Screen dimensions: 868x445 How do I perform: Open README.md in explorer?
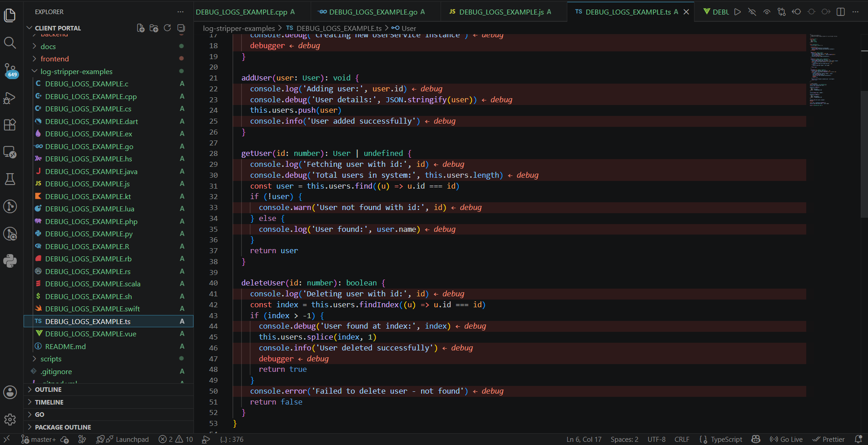(109, 346)
